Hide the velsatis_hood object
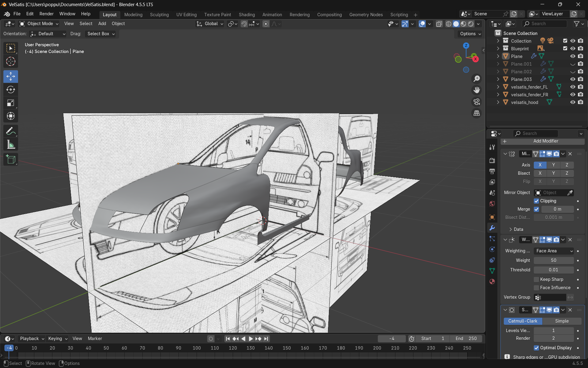This screenshot has width=588, height=368. tap(573, 102)
